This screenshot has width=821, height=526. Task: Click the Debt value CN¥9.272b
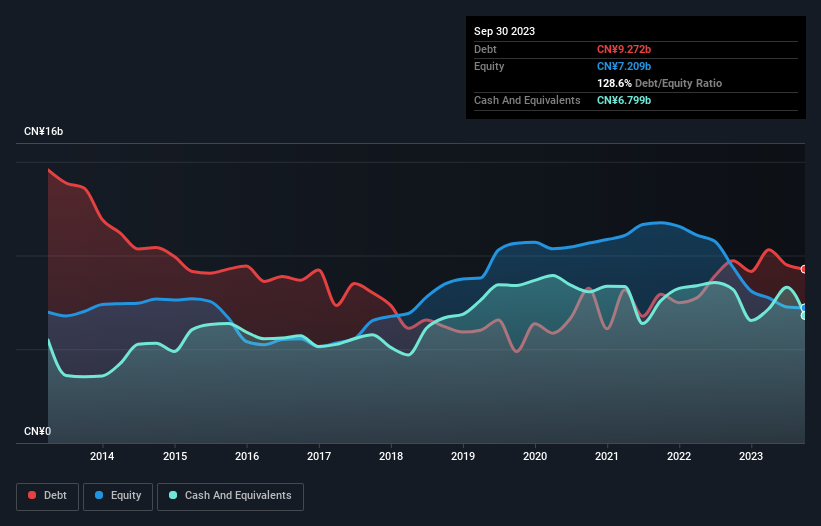point(624,49)
